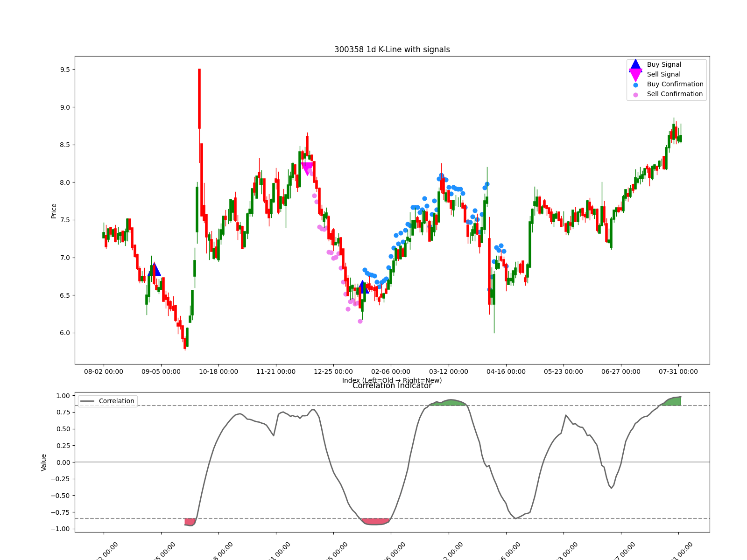Click the 'Buy Confirmation' legend label
Screen dimensions: 747x560
[675, 84]
